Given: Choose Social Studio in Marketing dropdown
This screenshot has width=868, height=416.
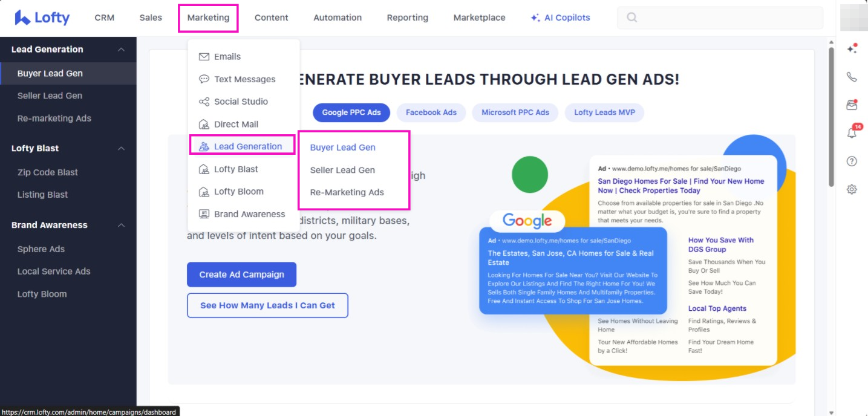Looking at the screenshot, I should [x=240, y=102].
